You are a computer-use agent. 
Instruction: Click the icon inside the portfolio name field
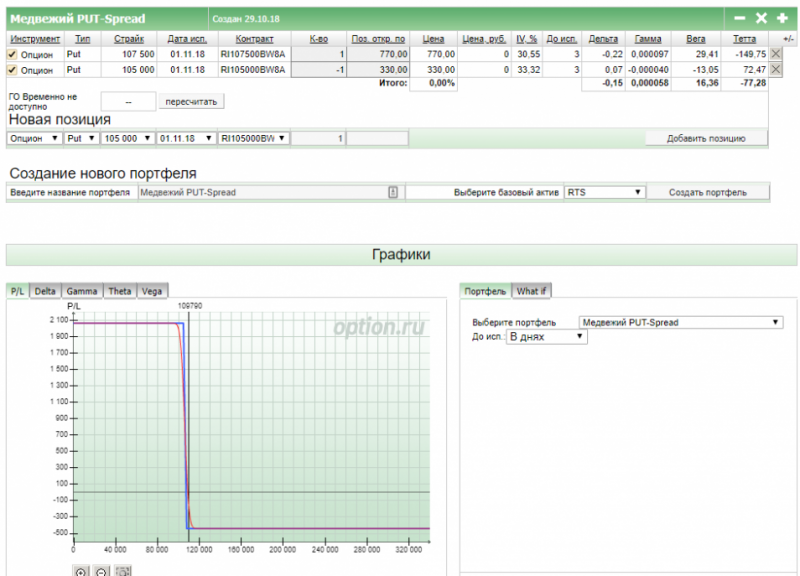point(393,192)
